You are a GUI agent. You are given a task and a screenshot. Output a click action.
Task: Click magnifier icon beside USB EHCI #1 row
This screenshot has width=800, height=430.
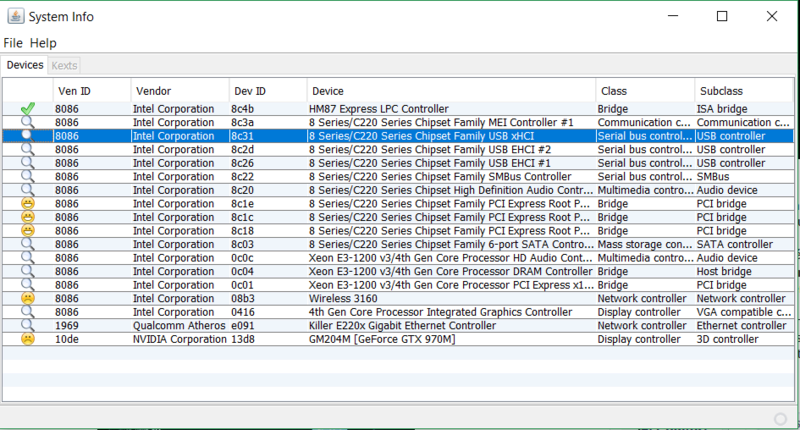[x=28, y=163]
